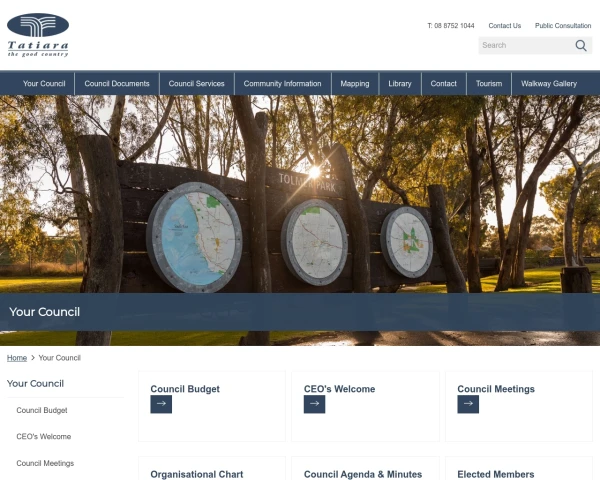
Task: Click the Your Council banner heading
Action: tap(44, 312)
